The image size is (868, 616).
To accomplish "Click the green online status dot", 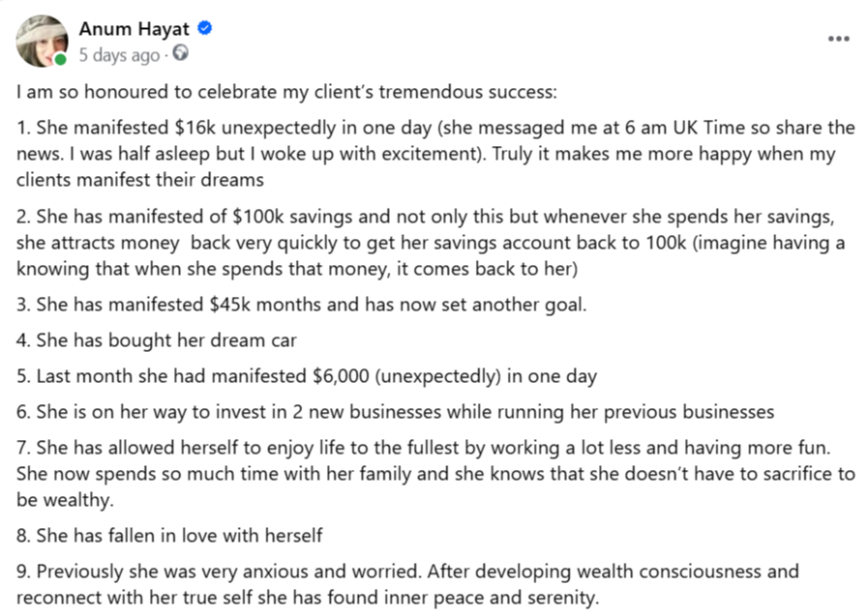I will [61, 59].
